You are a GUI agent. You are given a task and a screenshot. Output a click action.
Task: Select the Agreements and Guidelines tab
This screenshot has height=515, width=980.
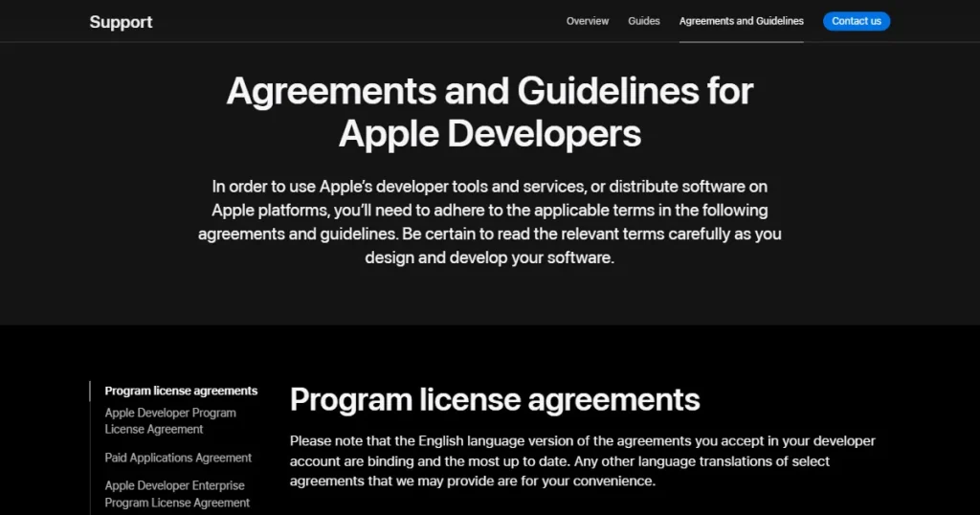pyautogui.click(x=742, y=21)
